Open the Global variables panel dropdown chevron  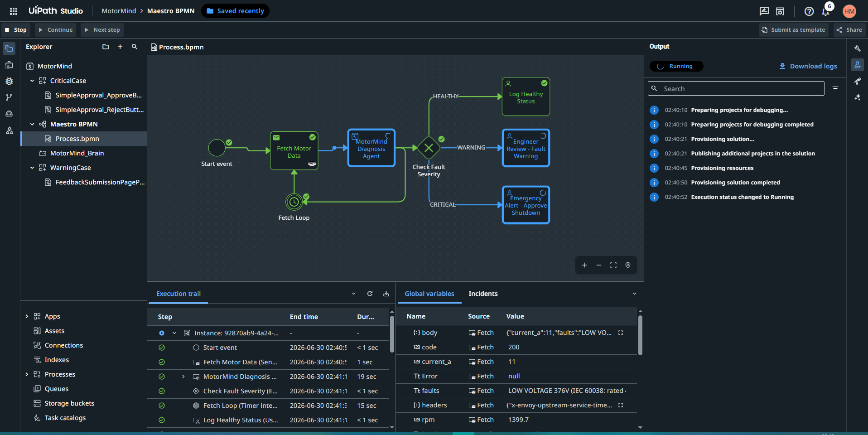click(635, 294)
